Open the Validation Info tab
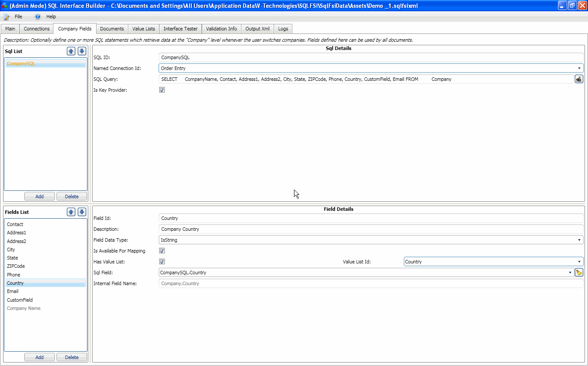The height and width of the screenshot is (366, 588). click(221, 29)
